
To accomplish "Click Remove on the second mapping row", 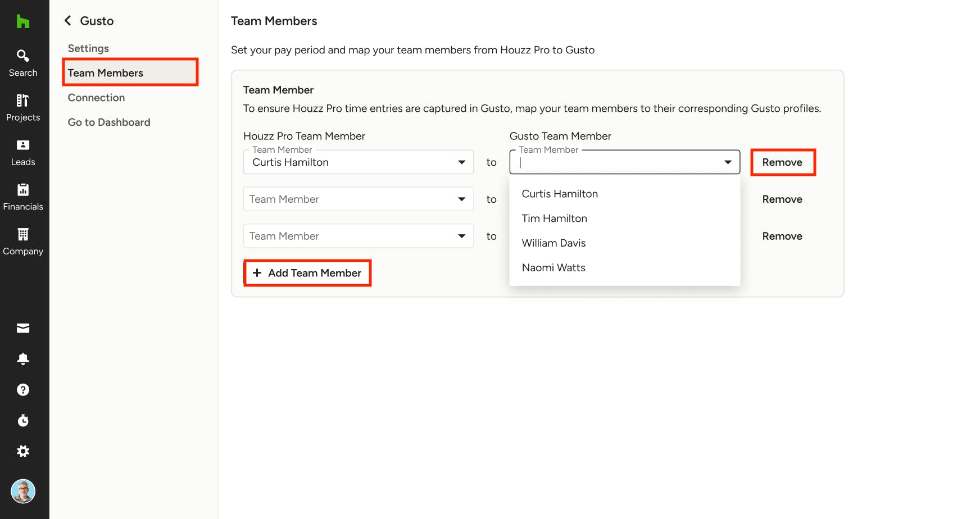I will pos(782,199).
